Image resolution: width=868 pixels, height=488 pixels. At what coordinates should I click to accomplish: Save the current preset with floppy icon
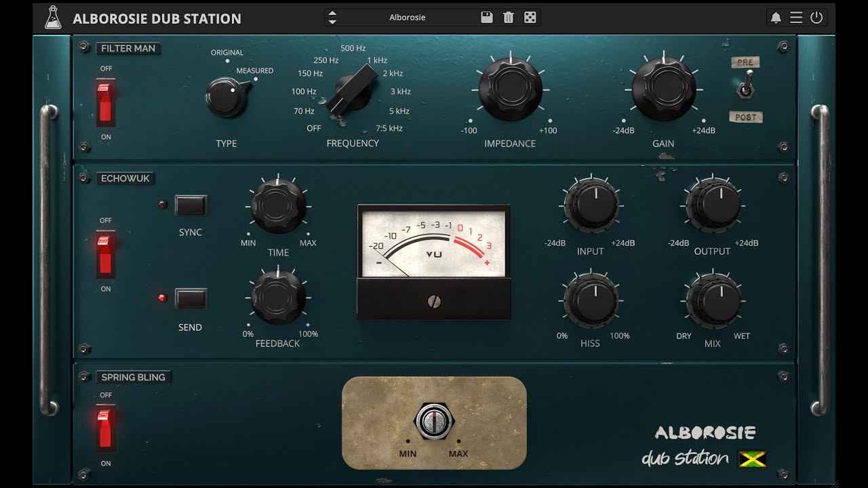point(487,18)
